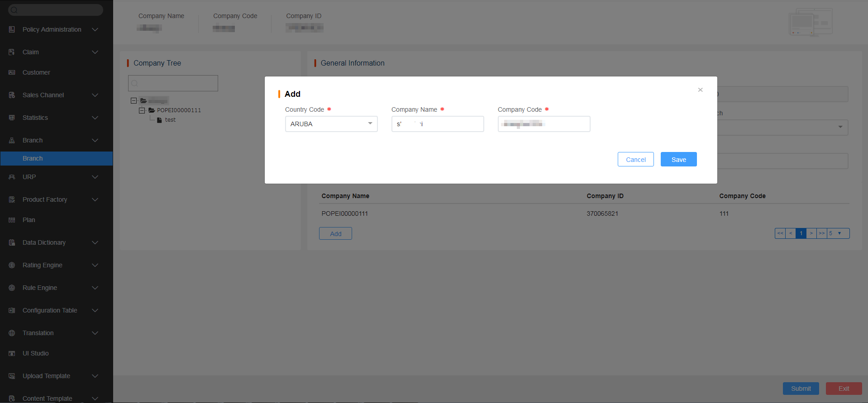Screen dimensions: 868x403
Task: Collapse the root company tree node
Action: 134,100
